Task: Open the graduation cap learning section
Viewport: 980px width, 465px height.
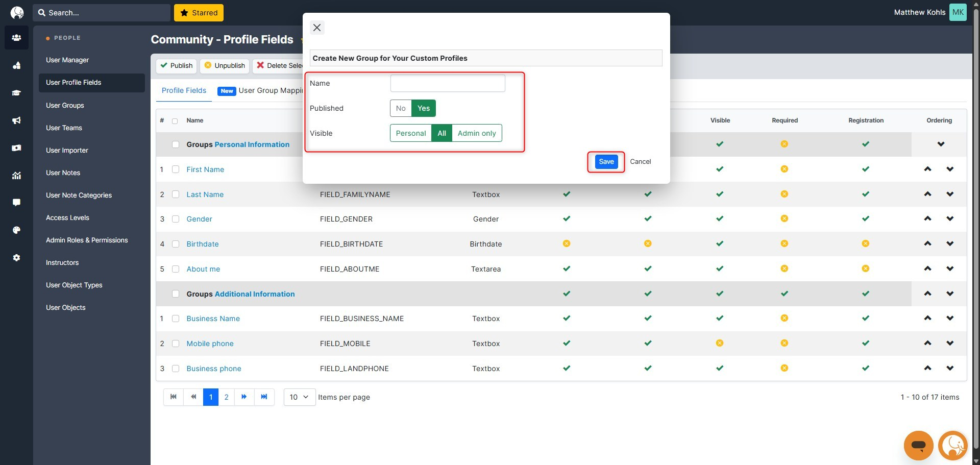Action: pos(16,93)
